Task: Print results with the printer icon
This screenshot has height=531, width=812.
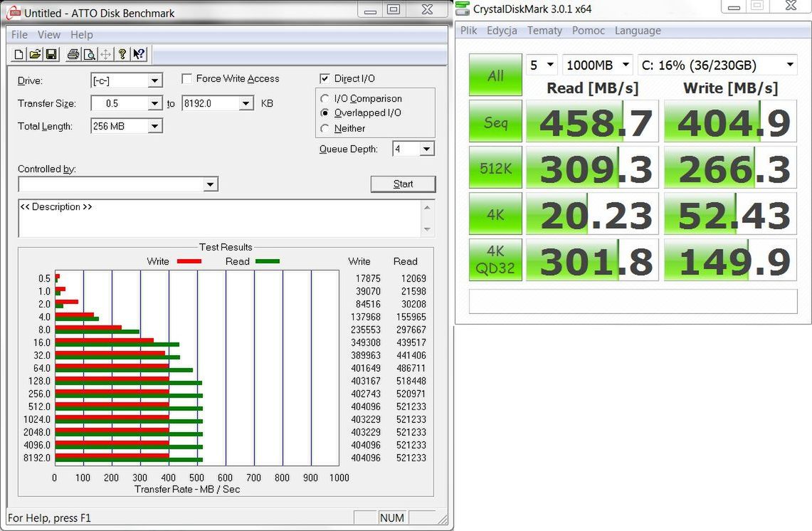Action: pyautogui.click(x=73, y=54)
